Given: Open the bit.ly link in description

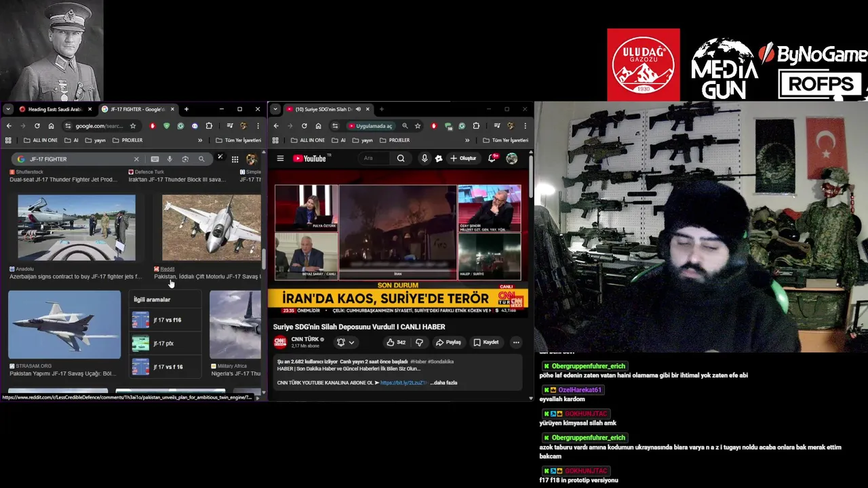Looking at the screenshot, I should (x=403, y=383).
